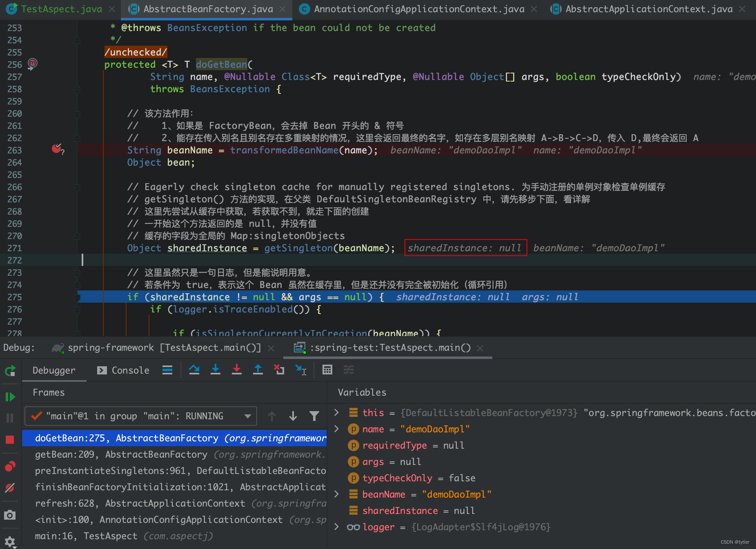The image size is (756, 549).
Task: Toggle fold marker at line 266
Action: pyautogui.click(x=77, y=187)
